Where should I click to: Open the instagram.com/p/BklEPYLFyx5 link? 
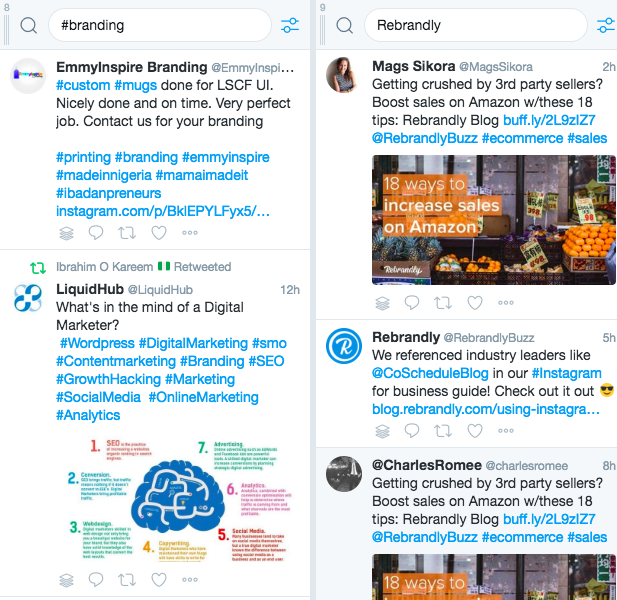point(163,211)
